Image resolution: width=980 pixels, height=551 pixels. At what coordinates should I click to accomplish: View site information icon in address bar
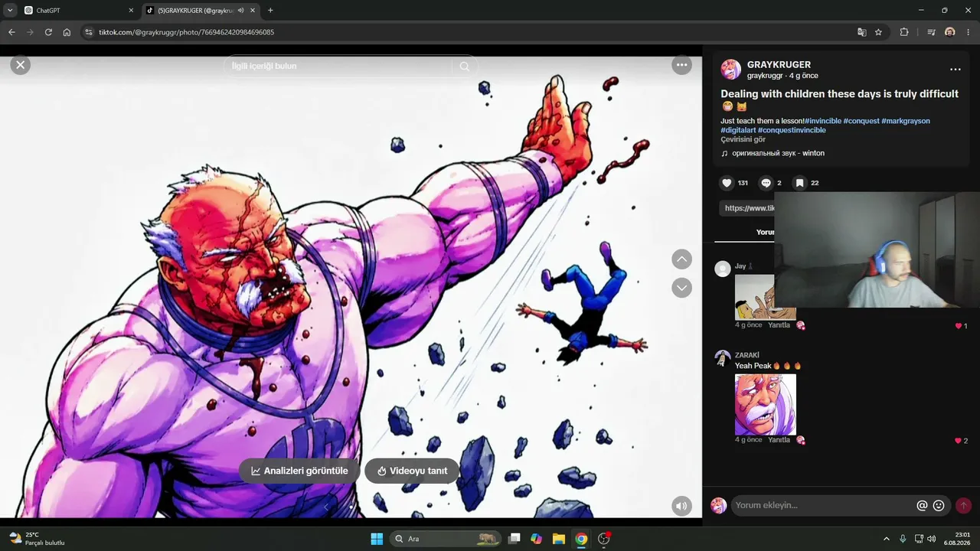89,32
